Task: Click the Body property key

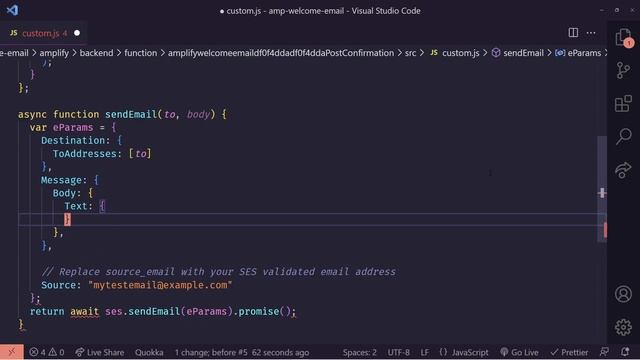Action: pos(64,193)
